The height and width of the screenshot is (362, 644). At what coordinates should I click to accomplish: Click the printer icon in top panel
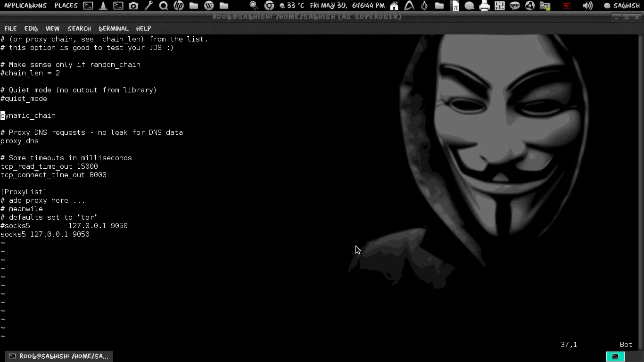coord(485,6)
